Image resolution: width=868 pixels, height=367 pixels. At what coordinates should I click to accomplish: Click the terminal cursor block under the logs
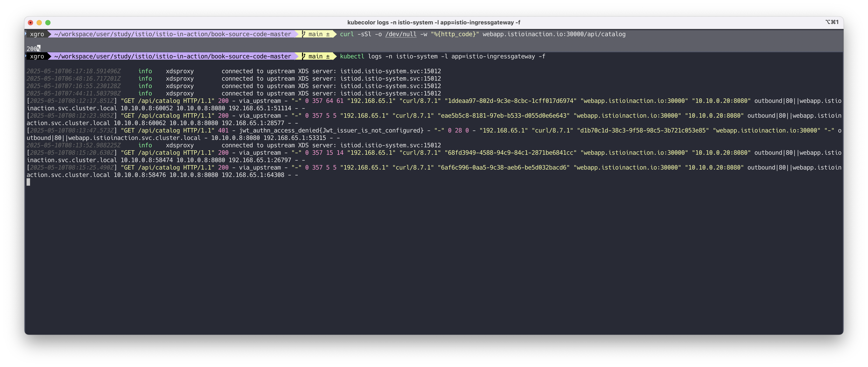[28, 182]
